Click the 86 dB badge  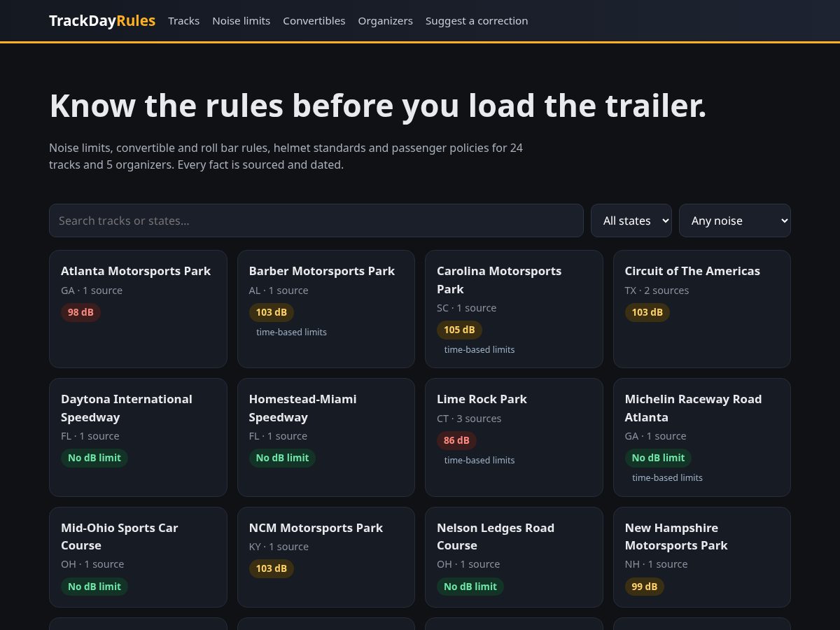coord(456,440)
